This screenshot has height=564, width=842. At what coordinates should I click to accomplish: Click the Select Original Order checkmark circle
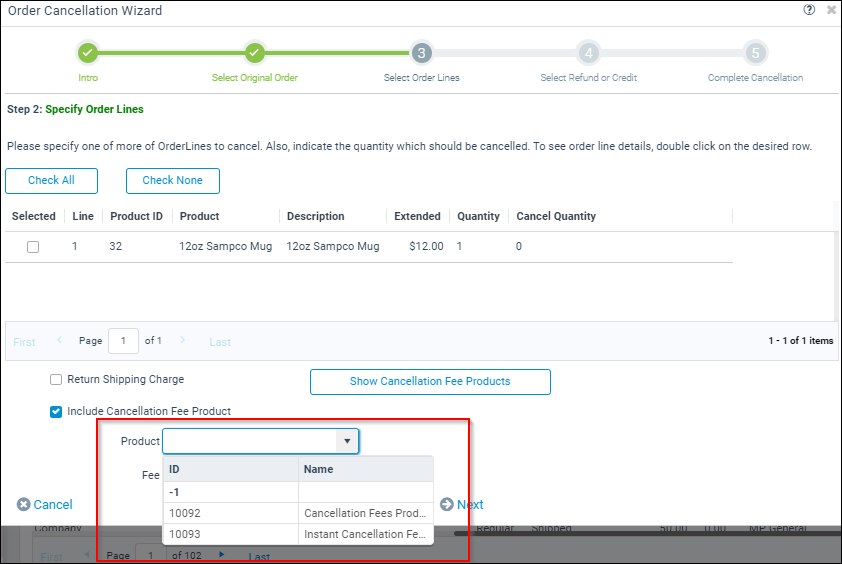255,53
